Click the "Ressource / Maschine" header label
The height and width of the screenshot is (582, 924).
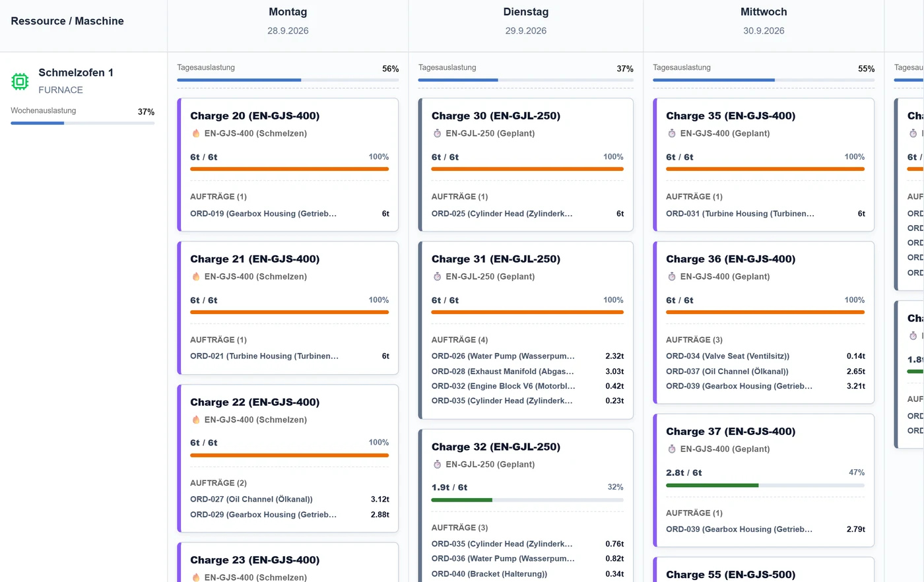[x=67, y=21]
